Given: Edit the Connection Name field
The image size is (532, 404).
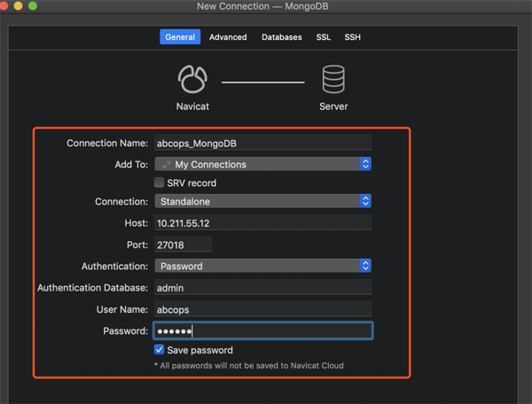Looking at the screenshot, I should [x=263, y=143].
